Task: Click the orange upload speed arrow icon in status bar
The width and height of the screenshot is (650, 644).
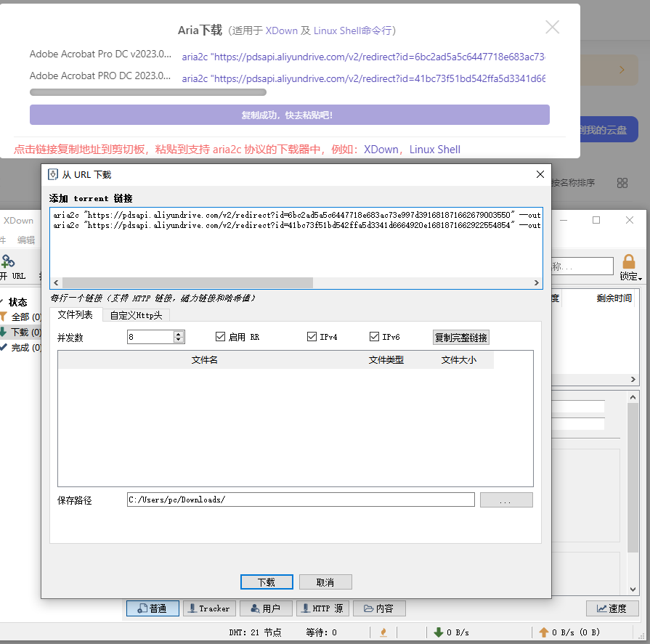Action: coord(543,632)
